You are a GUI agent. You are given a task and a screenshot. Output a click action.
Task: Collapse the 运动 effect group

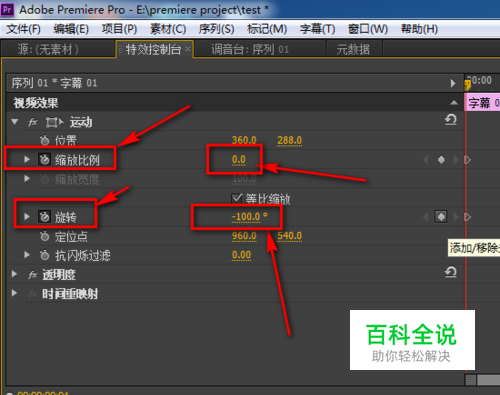14,122
